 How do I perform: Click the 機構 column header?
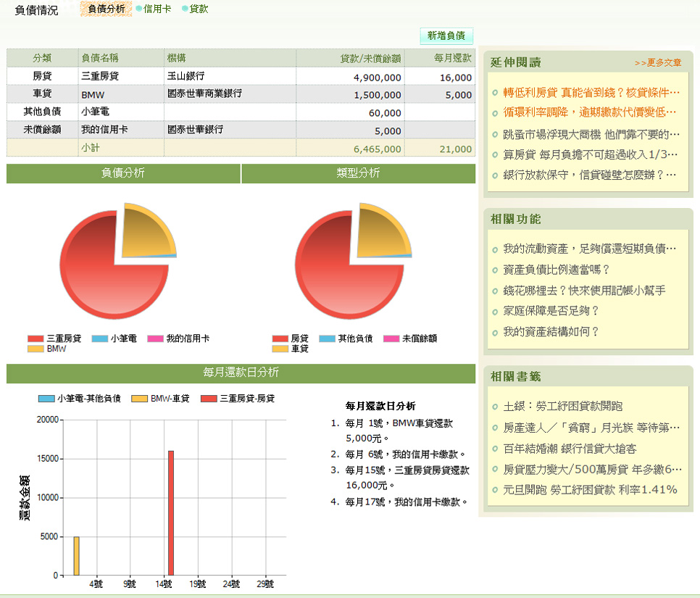[177, 58]
